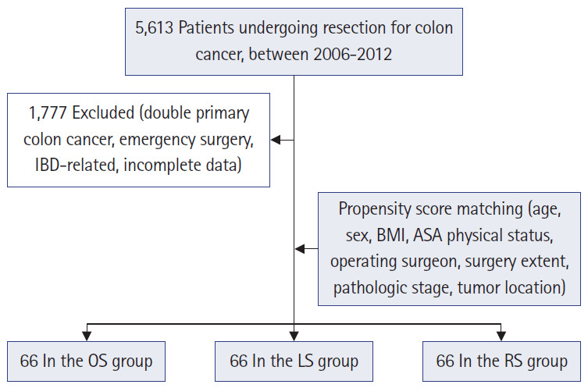588x388 pixels.
Task: Click the number 1,777 in Excluded box
Action: coord(48,113)
